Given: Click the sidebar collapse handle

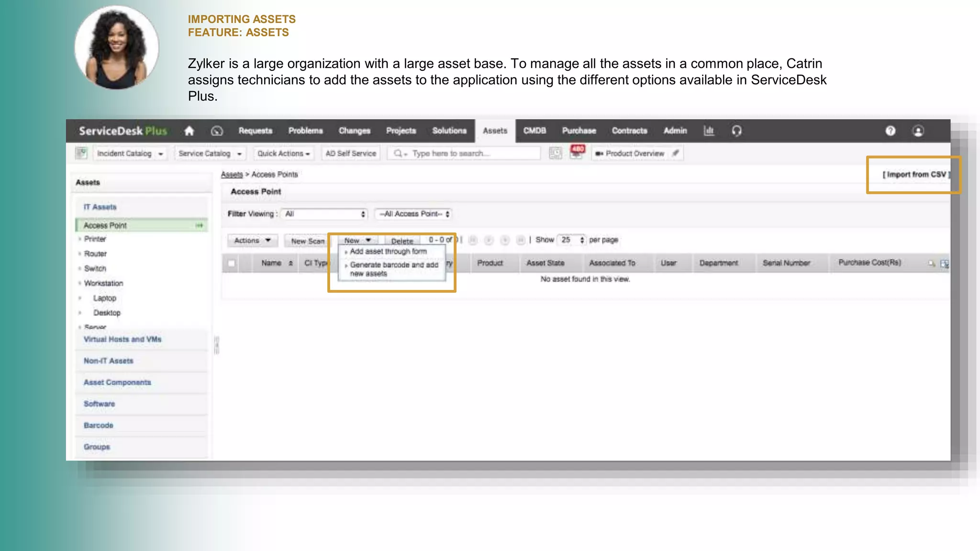Looking at the screenshot, I should [216, 344].
